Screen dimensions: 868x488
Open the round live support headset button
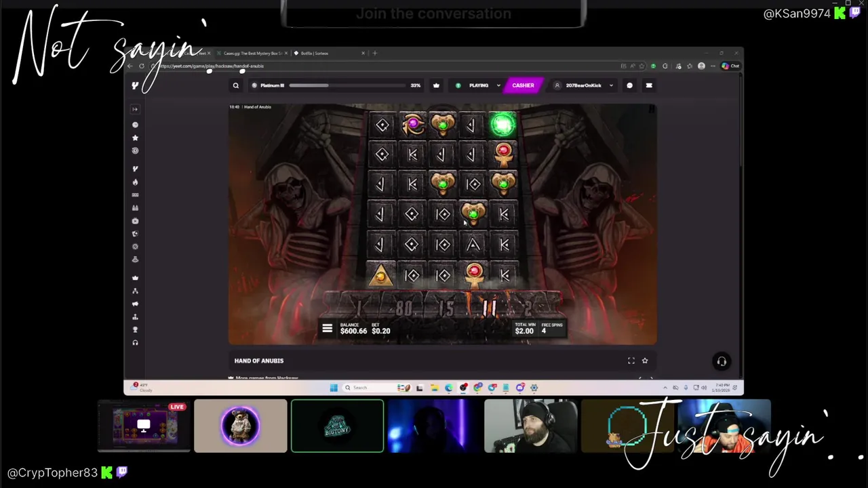(x=722, y=361)
